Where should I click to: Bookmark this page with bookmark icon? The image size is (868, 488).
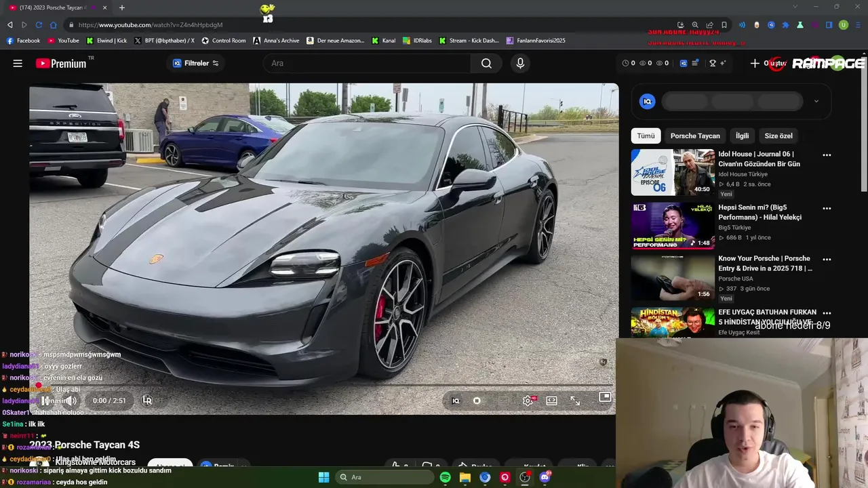[724, 24]
